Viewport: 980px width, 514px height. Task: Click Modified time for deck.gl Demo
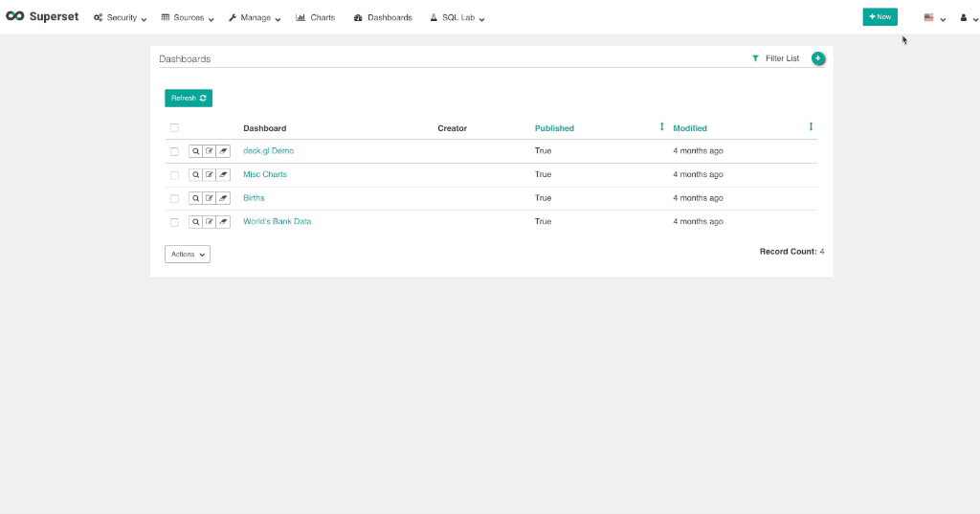tap(698, 150)
